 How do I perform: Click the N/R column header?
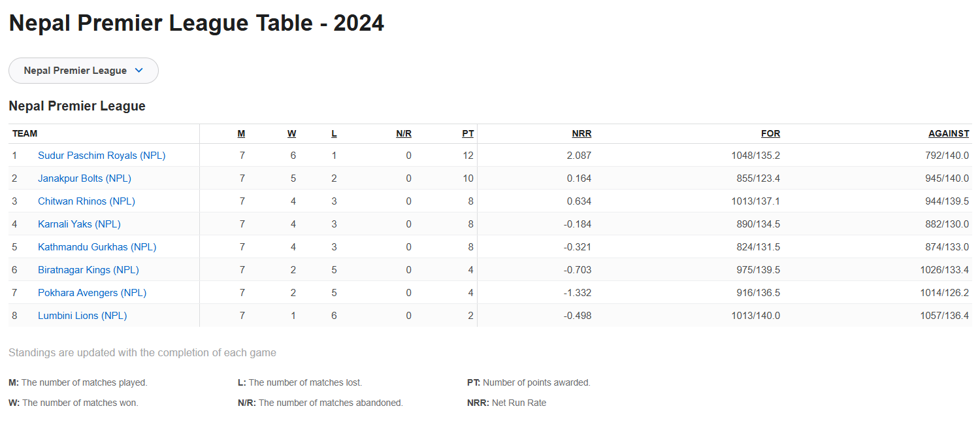point(404,134)
